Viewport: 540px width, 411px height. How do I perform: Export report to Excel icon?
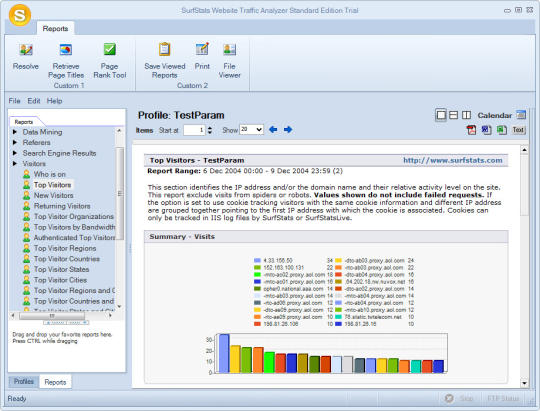(502, 130)
